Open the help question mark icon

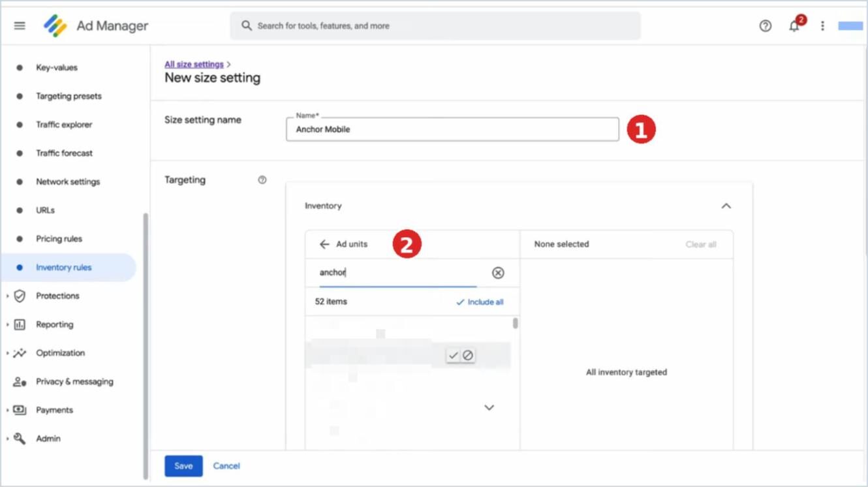click(x=766, y=26)
